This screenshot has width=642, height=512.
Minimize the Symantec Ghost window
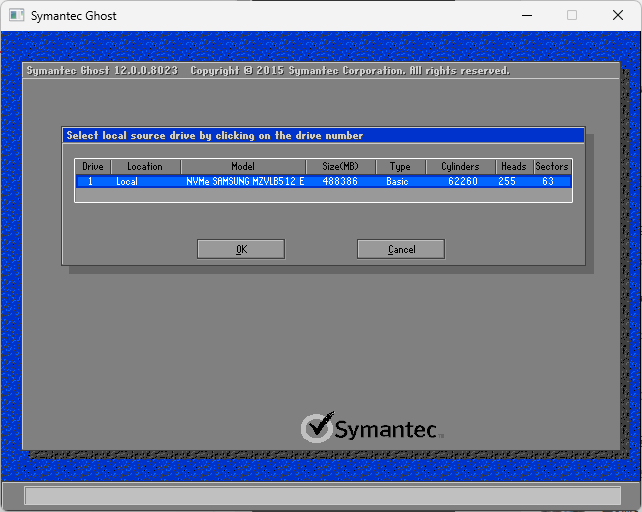point(527,16)
